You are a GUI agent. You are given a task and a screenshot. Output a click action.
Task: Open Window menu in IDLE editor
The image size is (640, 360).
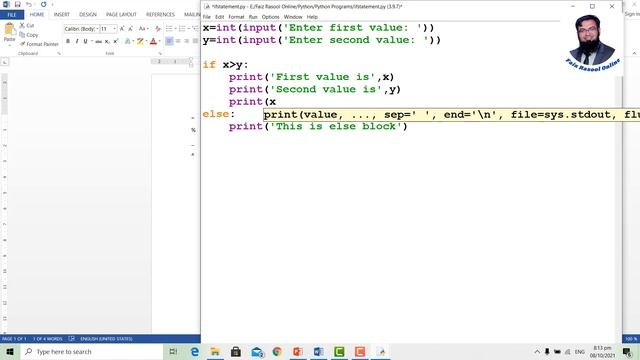[293, 17]
